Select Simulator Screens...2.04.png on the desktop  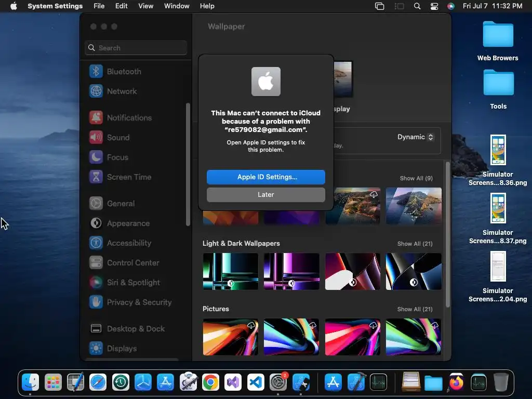pos(498,277)
